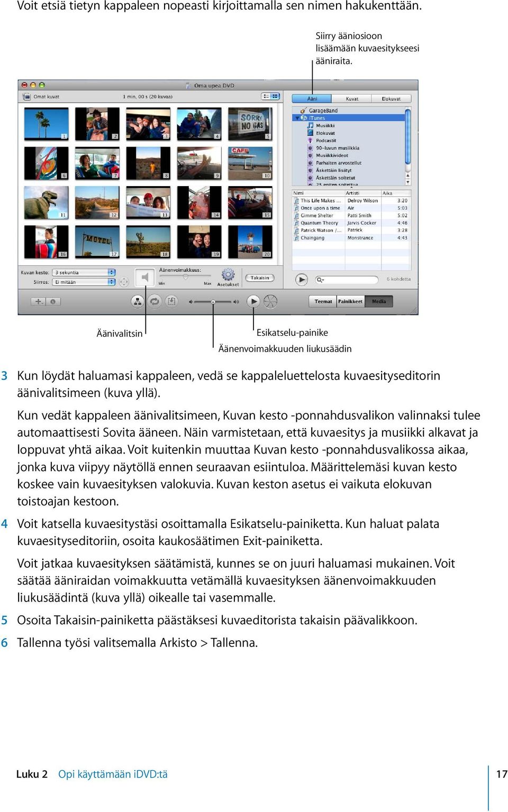Select the song Quantum Theory
This screenshot has height=812, width=508.
click(319, 223)
